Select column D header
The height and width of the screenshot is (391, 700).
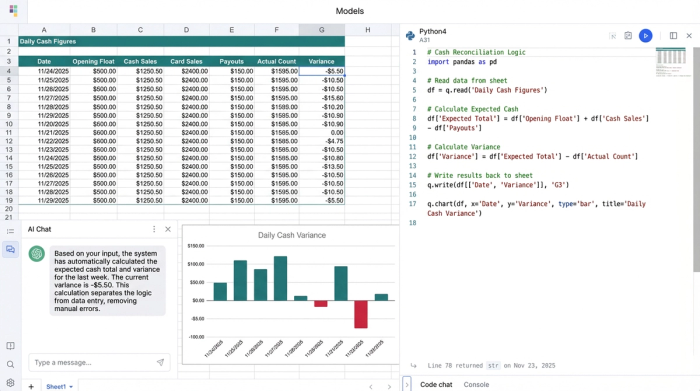point(186,30)
